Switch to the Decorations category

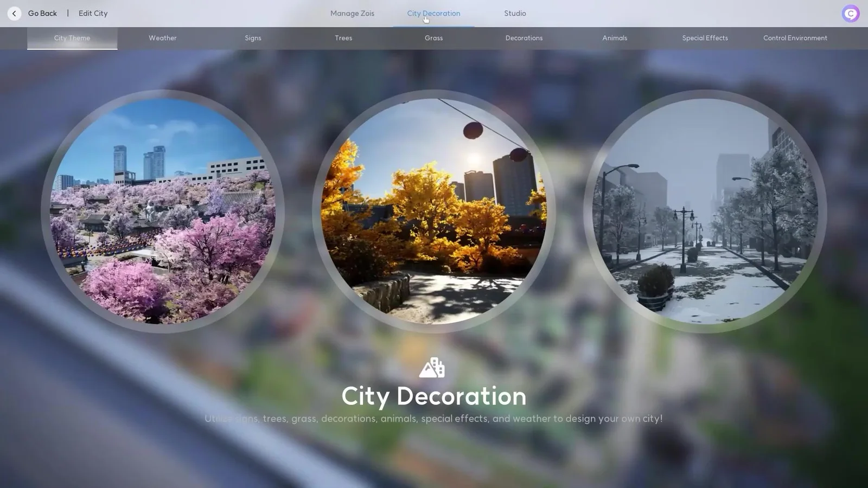point(524,38)
